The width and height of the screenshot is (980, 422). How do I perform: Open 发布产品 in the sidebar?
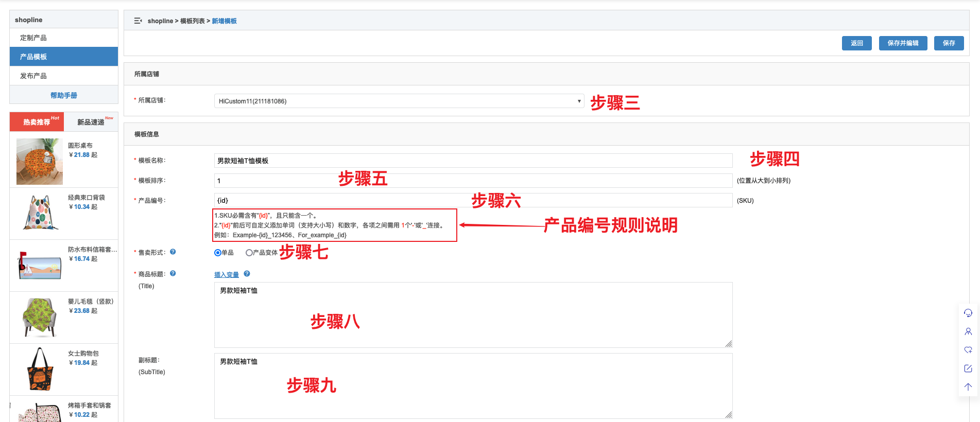(64, 76)
